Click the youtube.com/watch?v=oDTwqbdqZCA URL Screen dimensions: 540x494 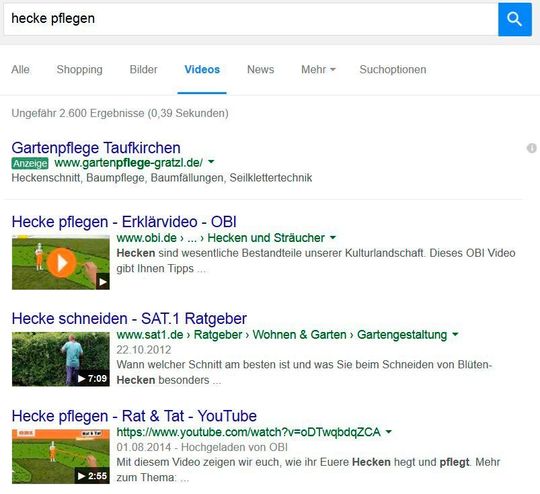click(x=249, y=432)
